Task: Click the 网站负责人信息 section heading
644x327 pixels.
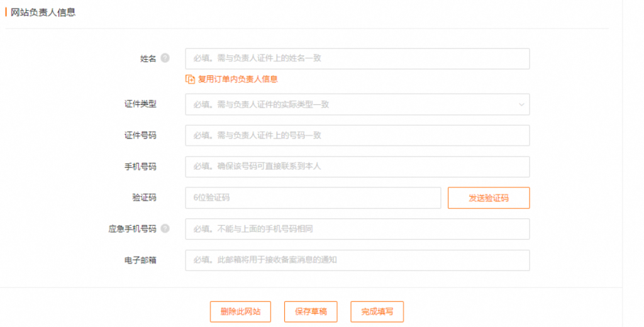Action: pos(43,12)
